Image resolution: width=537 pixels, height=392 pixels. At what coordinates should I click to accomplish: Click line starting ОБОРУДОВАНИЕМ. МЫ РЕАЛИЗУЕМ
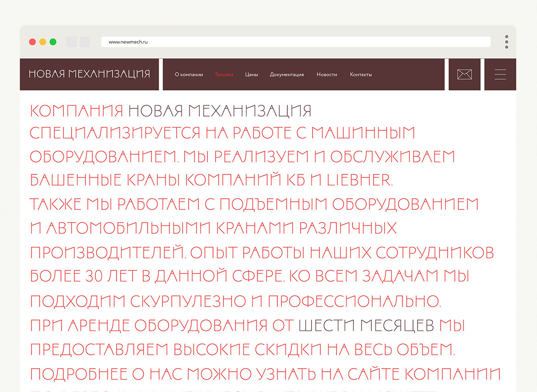click(242, 157)
